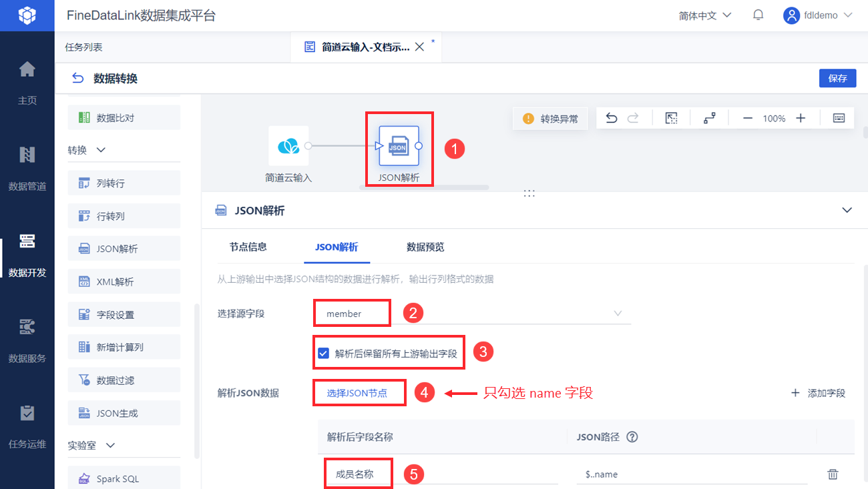Pick 新增计算列 operator from the list
This screenshot has height=489, width=868.
pos(124,347)
